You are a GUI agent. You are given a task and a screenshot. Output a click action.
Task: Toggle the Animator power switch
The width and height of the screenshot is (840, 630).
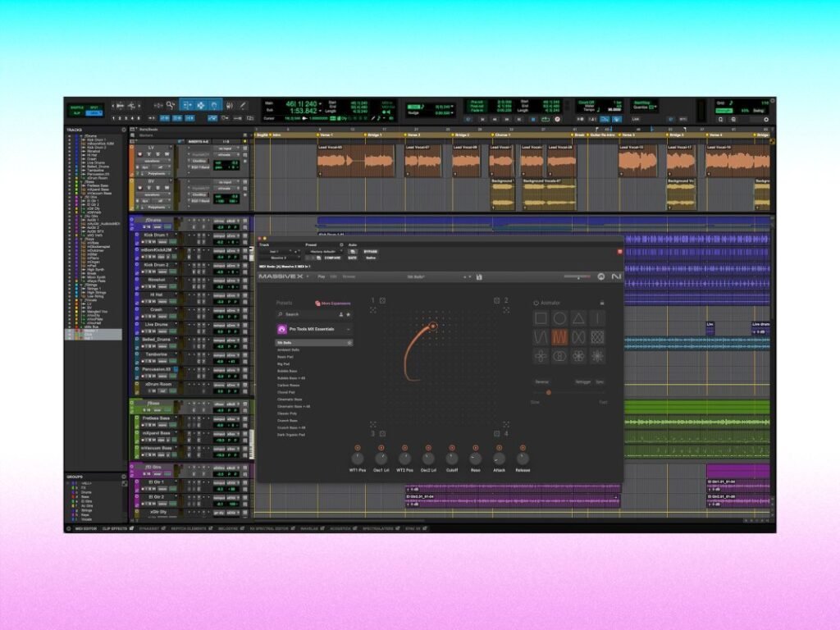[536, 303]
